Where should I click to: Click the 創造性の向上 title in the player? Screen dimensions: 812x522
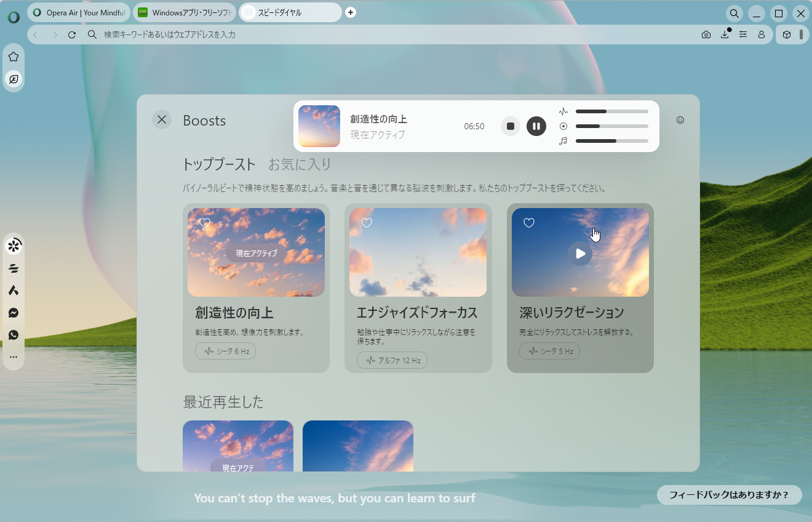378,119
